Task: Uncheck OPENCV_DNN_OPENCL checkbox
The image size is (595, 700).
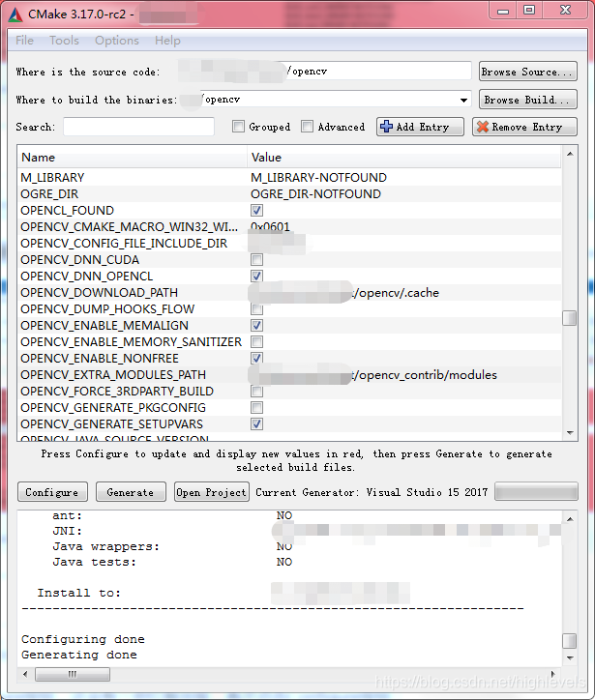Action: pos(256,276)
